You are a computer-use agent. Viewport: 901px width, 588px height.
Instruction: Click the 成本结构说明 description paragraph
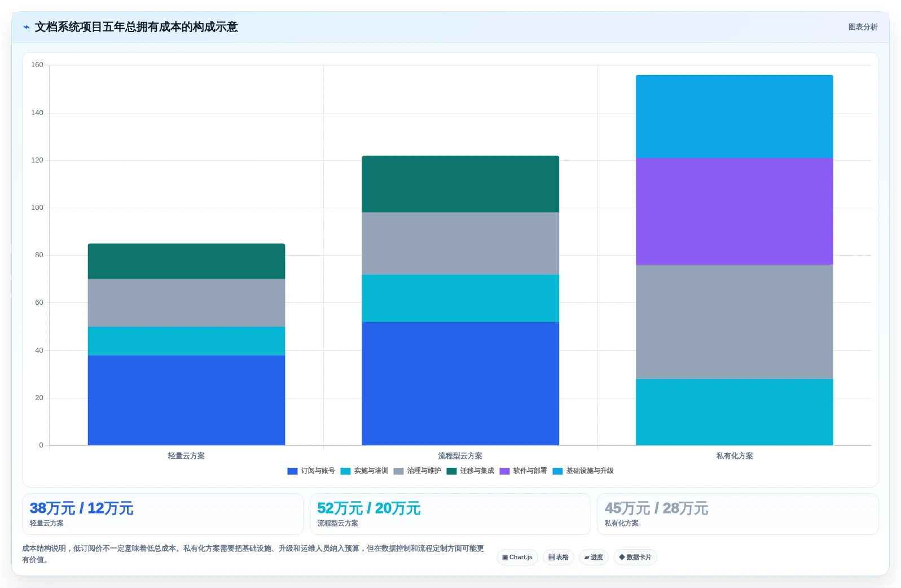(253, 554)
